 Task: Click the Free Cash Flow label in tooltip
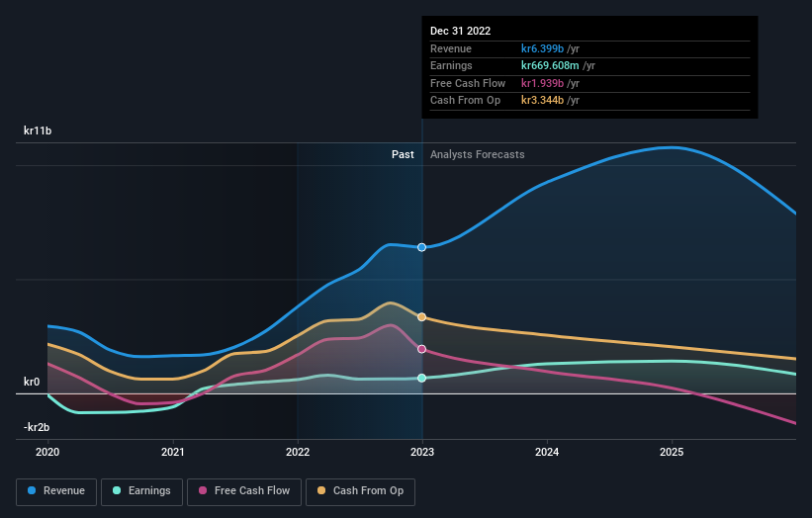coord(468,83)
